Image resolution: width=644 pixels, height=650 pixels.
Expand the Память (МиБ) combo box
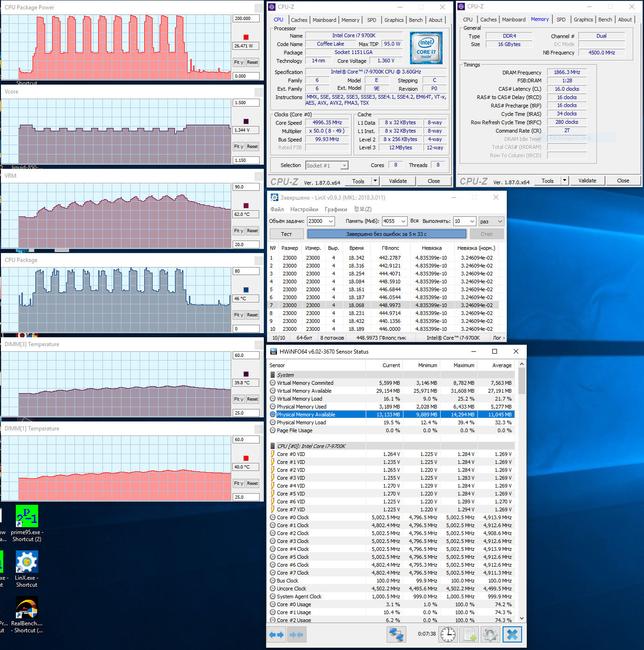pyautogui.click(x=403, y=221)
